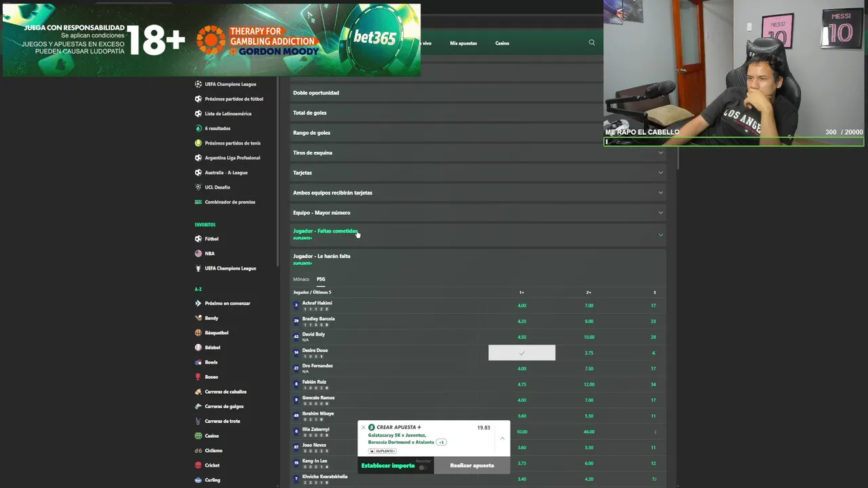Select the Cricket ball icon

click(198, 466)
